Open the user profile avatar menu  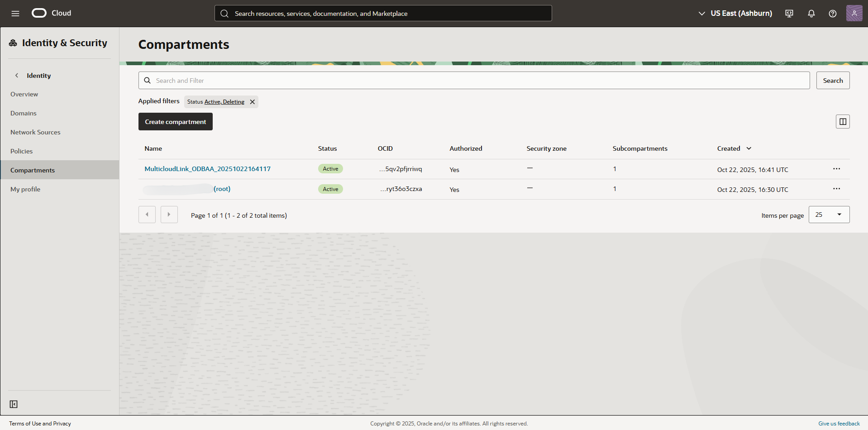pos(854,13)
